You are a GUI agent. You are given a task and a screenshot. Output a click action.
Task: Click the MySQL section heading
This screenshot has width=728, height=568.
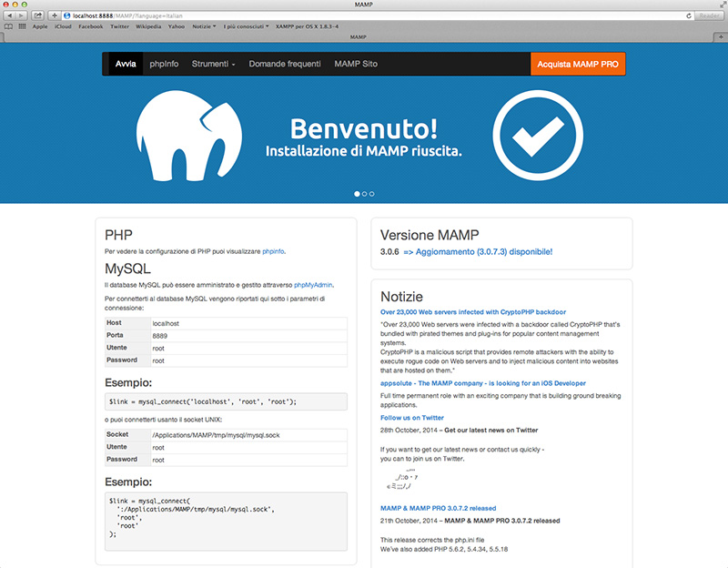[x=127, y=269]
